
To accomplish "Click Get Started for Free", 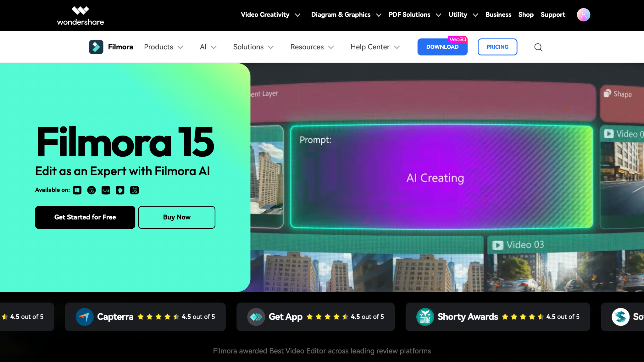I will pyautogui.click(x=85, y=217).
